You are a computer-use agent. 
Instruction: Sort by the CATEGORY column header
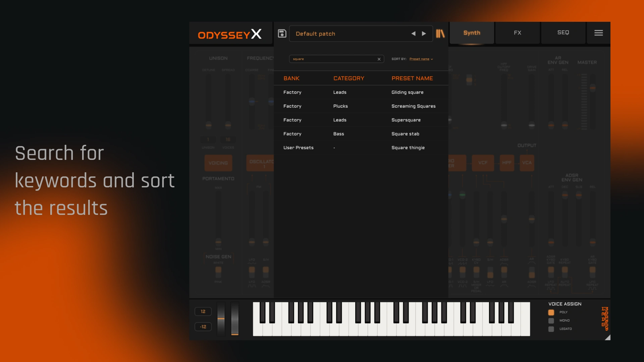348,78
